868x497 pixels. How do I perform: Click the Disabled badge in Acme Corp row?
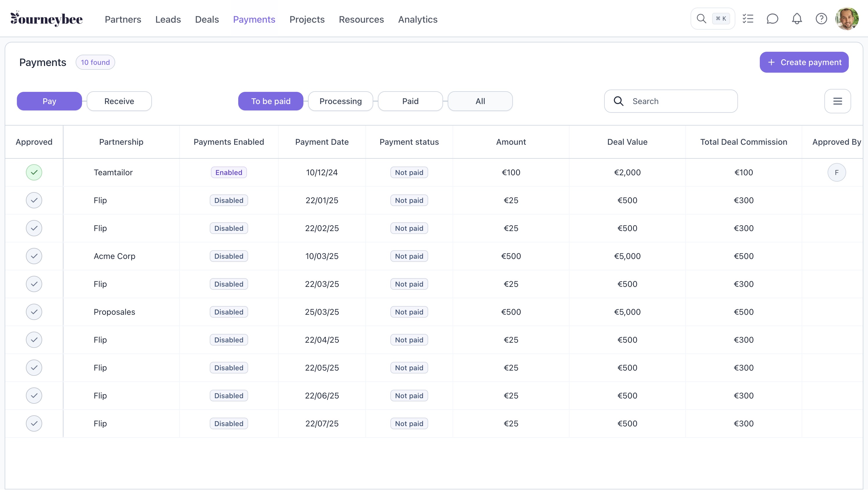tap(229, 256)
